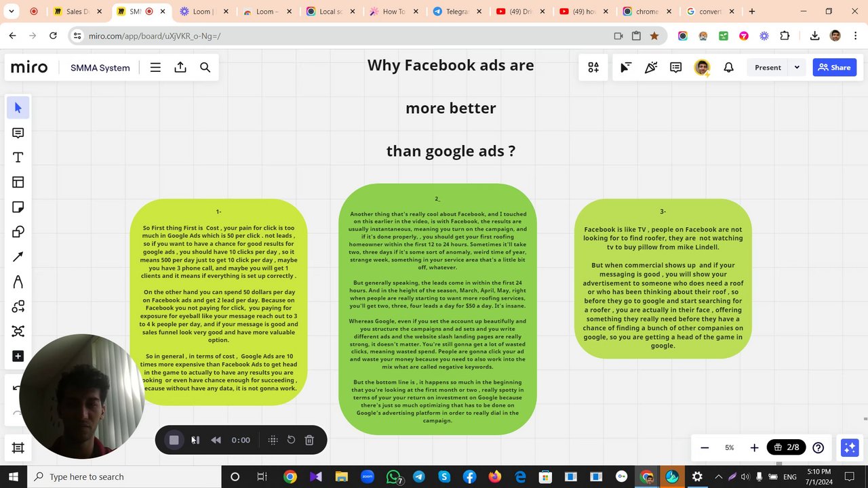Viewport: 868px width, 488px height.
Task: Reload the page
Action: (x=54, y=36)
